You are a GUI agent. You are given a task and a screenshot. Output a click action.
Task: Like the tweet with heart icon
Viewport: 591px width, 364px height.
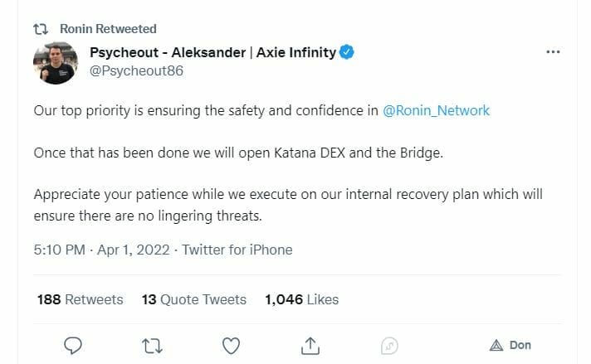(x=232, y=345)
